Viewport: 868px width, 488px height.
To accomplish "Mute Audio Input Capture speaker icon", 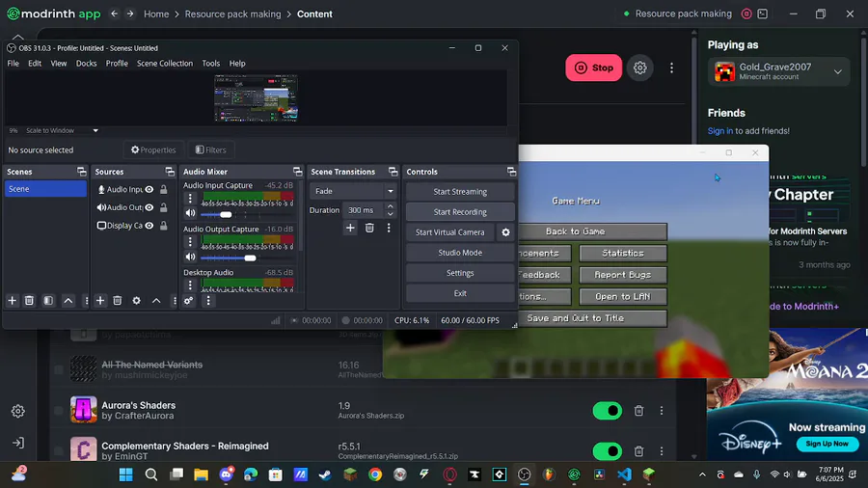I will click(190, 213).
